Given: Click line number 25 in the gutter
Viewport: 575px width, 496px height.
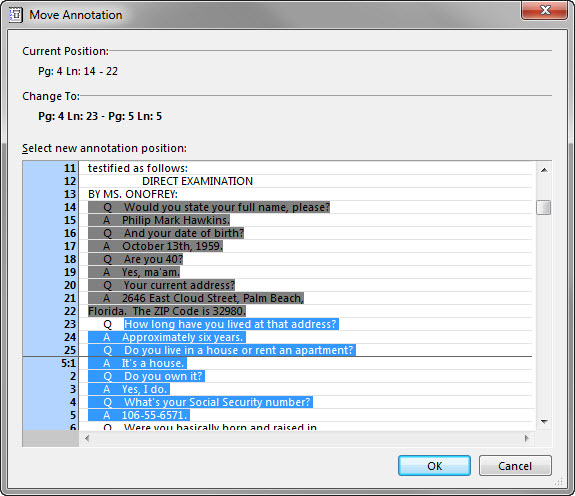Looking at the screenshot, I should pyautogui.click(x=70, y=350).
